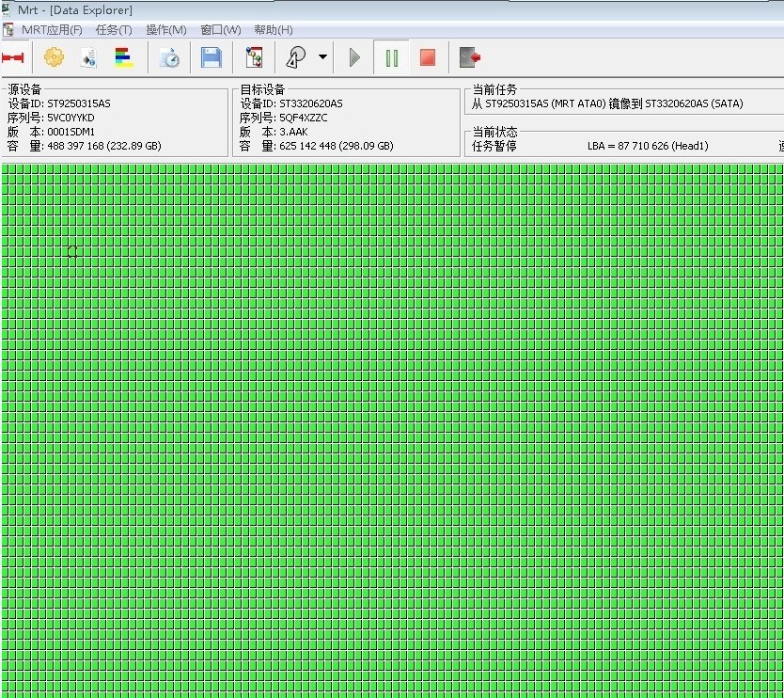The width and height of the screenshot is (784, 698).
Task: Open the MRT应用(F) menu
Action: click(52, 30)
